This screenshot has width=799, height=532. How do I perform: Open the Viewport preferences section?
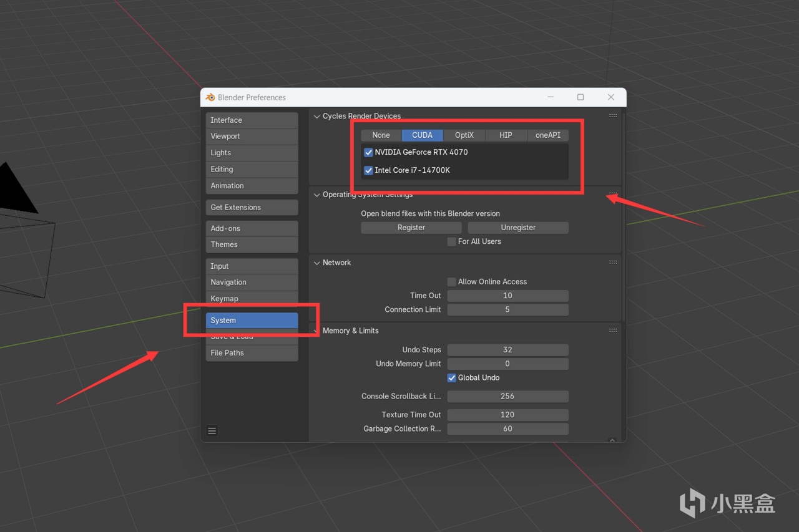(x=252, y=136)
